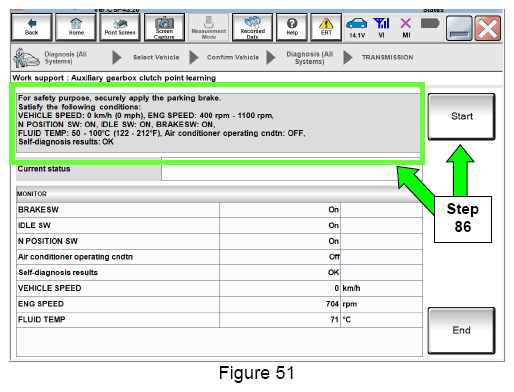Click the VI signal status icon
514x392 pixels.
pyautogui.click(x=381, y=27)
